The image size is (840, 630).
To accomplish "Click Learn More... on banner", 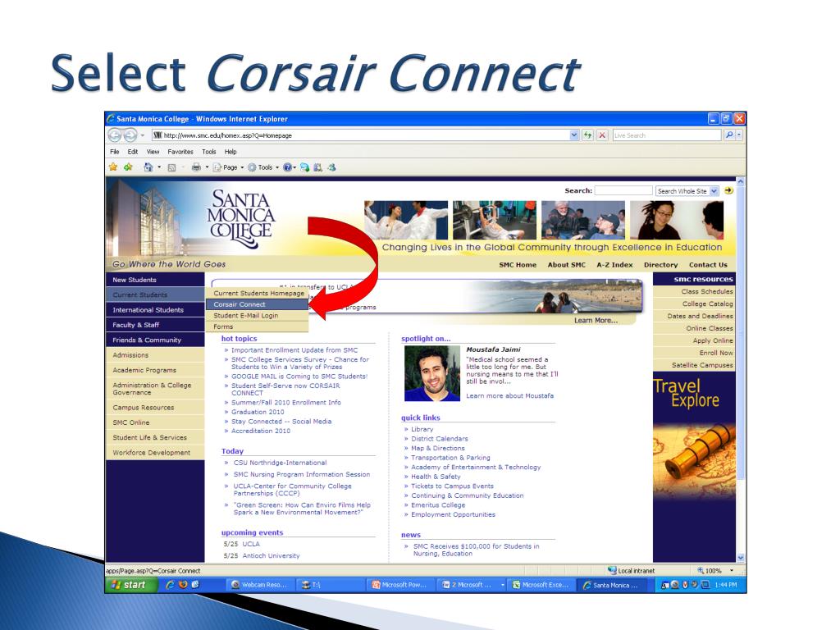I will pyautogui.click(x=596, y=321).
